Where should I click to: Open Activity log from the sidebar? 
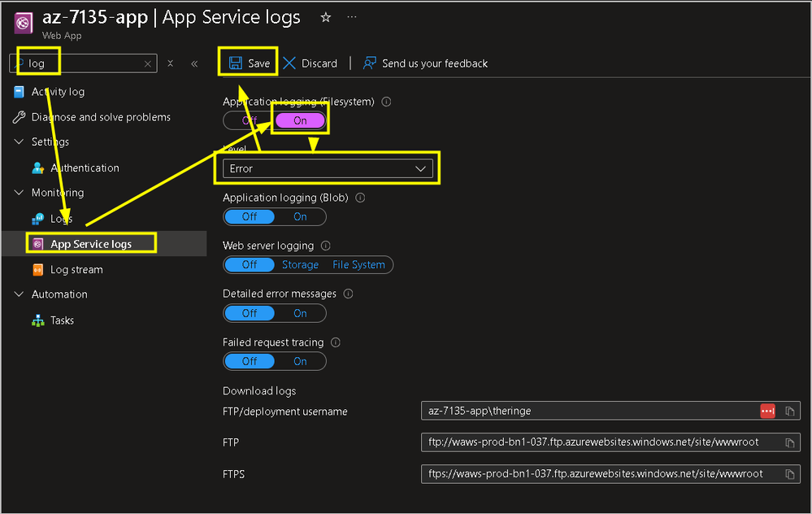coord(58,92)
